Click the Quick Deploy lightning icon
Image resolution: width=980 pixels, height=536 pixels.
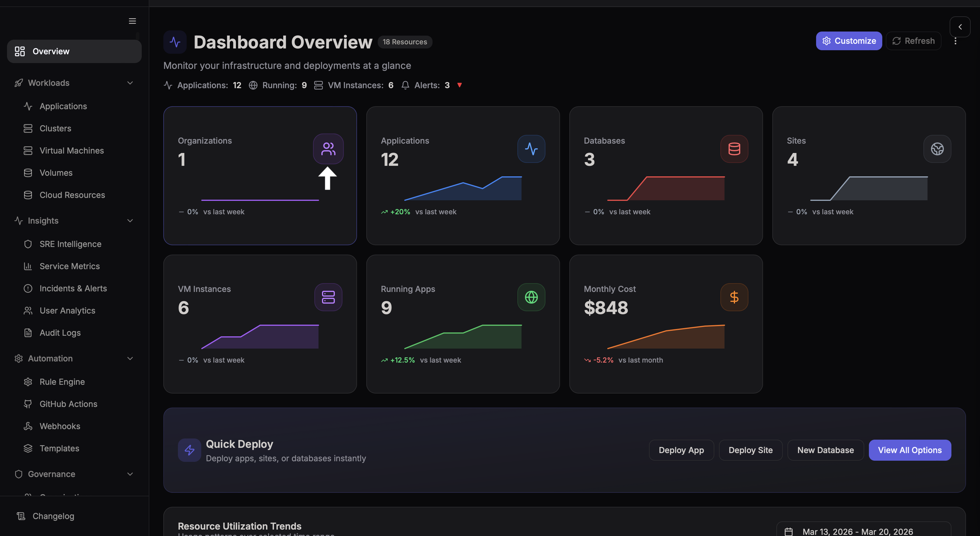[189, 450]
